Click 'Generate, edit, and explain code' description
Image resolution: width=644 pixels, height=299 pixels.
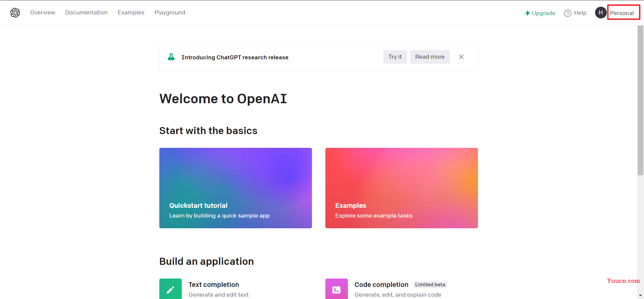[398, 295]
